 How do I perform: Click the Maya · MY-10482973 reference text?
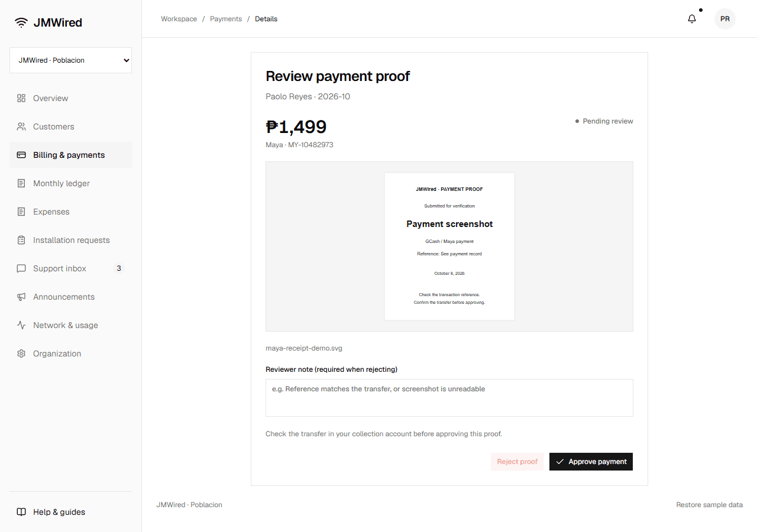pyautogui.click(x=299, y=144)
